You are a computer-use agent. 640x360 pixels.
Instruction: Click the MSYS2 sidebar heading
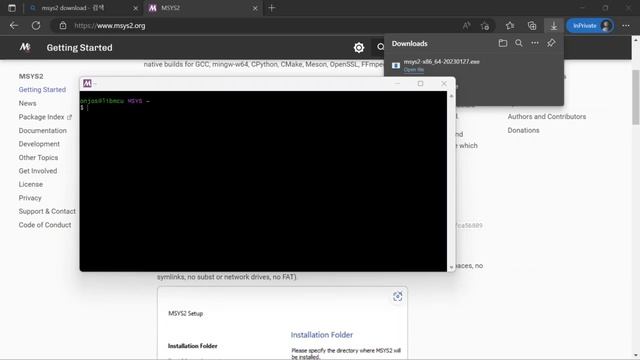[x=31, y=76]
